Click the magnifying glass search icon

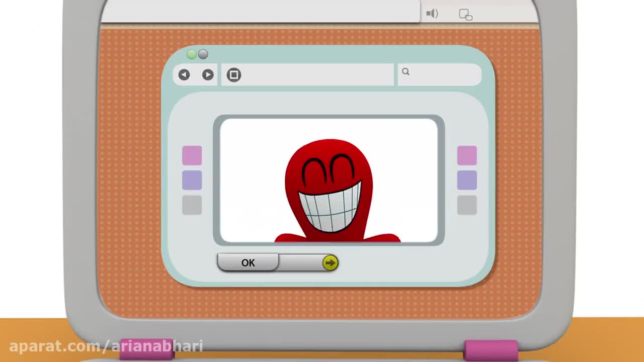coord(406,72)
